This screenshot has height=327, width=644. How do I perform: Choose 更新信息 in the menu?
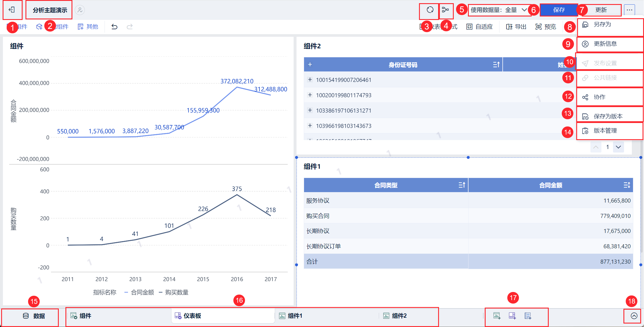[610, 44]
